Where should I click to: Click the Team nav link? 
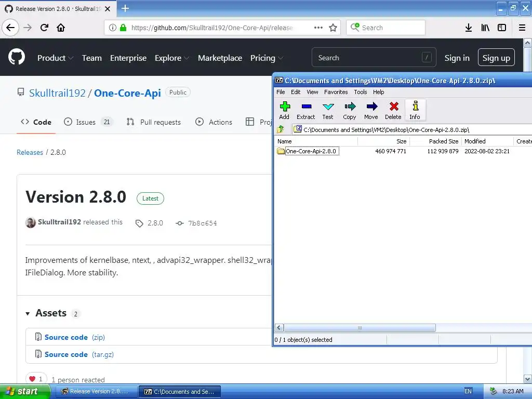(x=91, y=58)
